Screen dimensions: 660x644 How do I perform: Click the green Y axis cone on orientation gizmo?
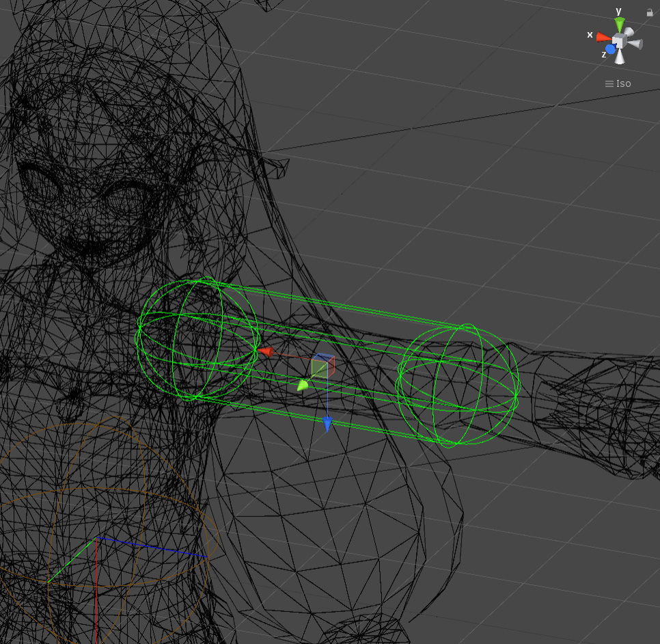click(619, 25)
